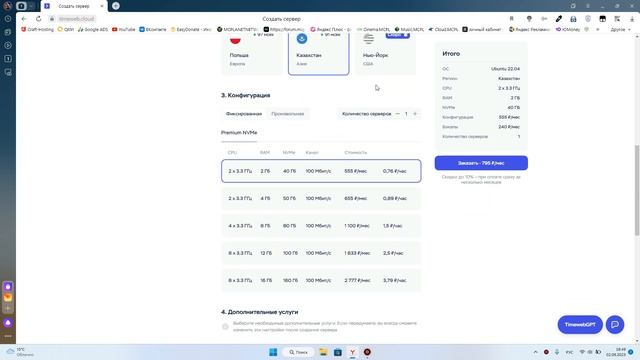Screen dimensions: 640x360
Task: Decrease the server count with the minus button
Action: tap(398, 114)
